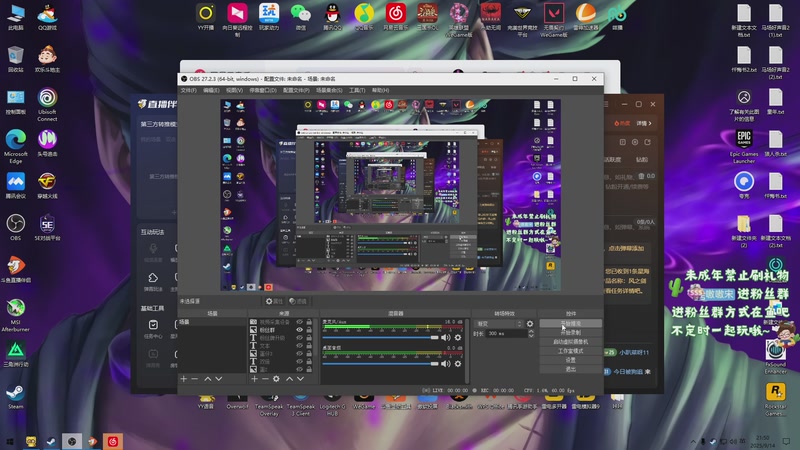The height and width of the screenshot is (450, 800).
Task: Click the 时长 duration input field
Action: tap(506, 334)
